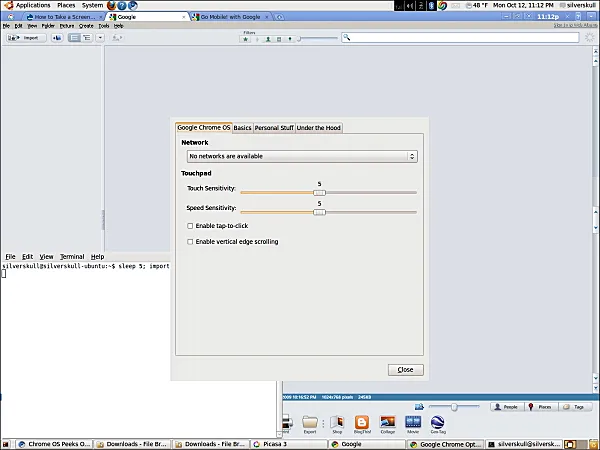The image size is (600, 450).
Task: Open the Personal Stuff tab
Action: tap(274, 128)
